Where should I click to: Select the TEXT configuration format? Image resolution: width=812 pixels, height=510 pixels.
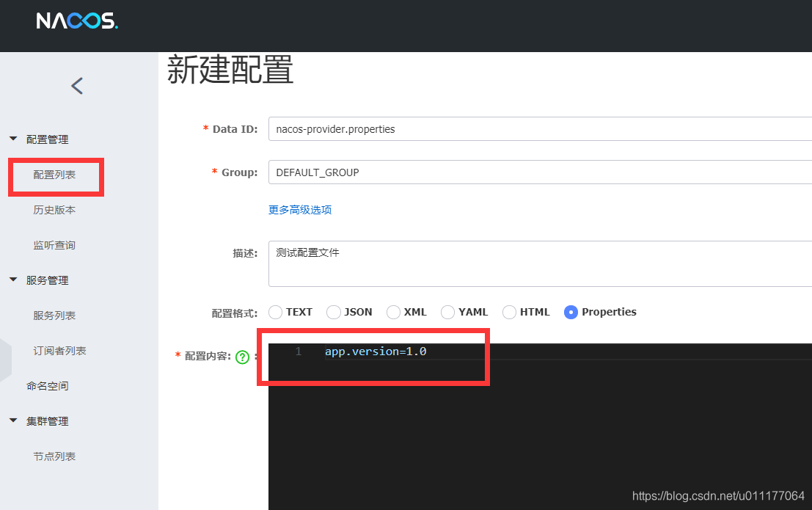[x=276, y=312]
